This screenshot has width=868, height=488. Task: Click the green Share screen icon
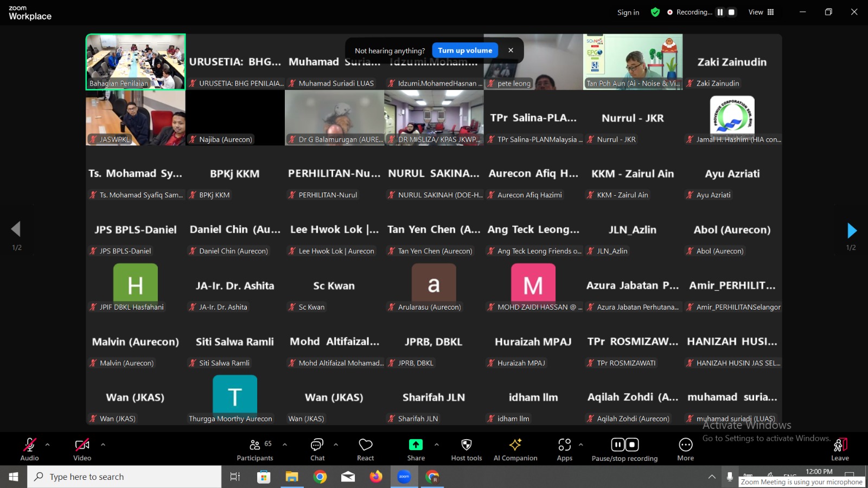click(x=416, y=445)
